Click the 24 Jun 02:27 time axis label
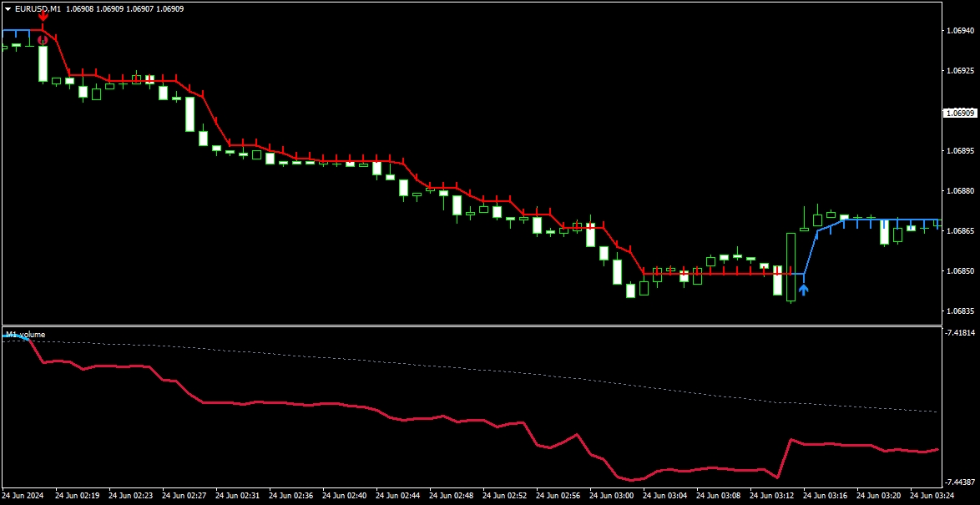980x505 pixels. [184, 496]
